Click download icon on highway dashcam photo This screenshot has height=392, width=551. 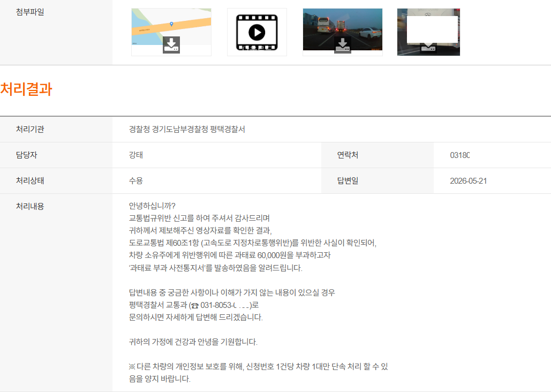tap(342, 44)
